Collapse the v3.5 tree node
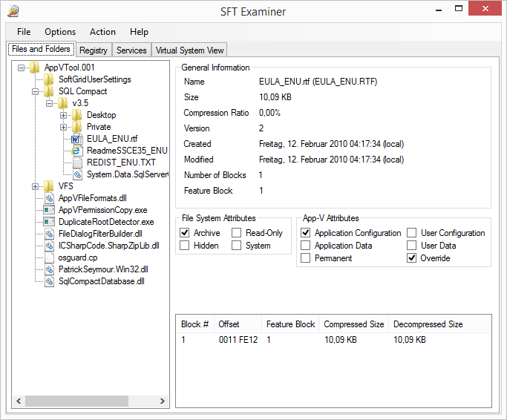Image resolution: width=507 pixels, height=420 pixels. pyautogui.click(x=49, y=103)
